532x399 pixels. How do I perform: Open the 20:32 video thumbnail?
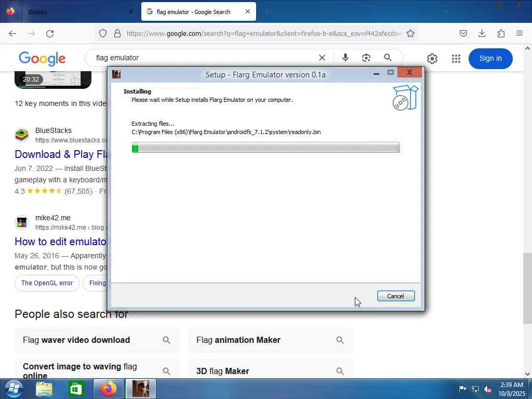point(53,79)
